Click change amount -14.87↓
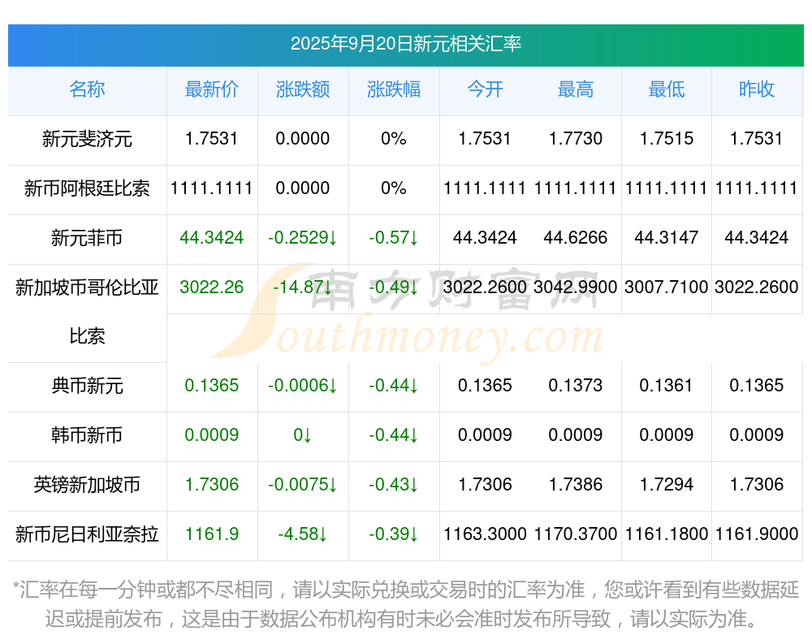812x644 pixels. click(302, 287)
